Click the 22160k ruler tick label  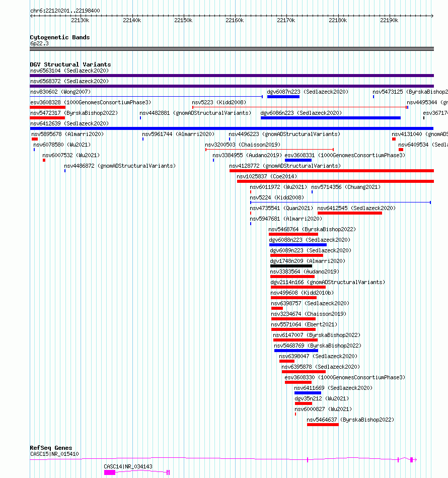point(235,20)
